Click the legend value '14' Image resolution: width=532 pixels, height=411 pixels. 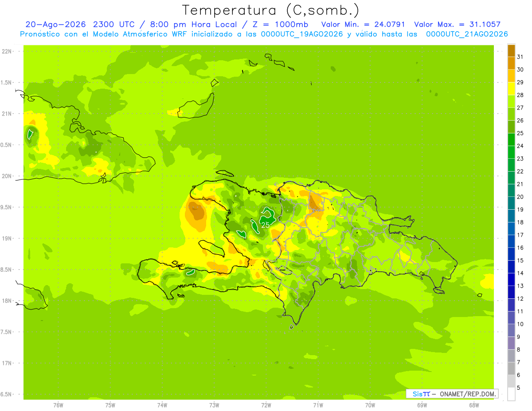tap(520, 273)
